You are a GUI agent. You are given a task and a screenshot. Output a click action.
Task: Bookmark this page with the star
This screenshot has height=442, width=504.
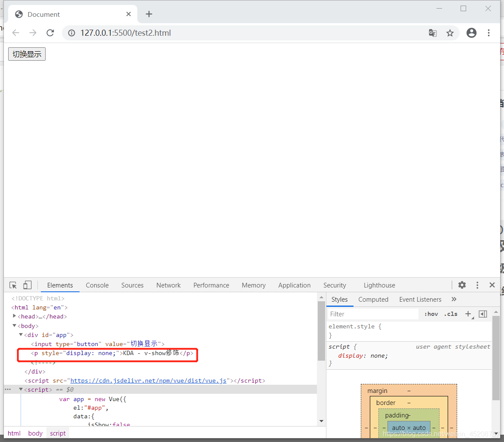pos(450,33)
